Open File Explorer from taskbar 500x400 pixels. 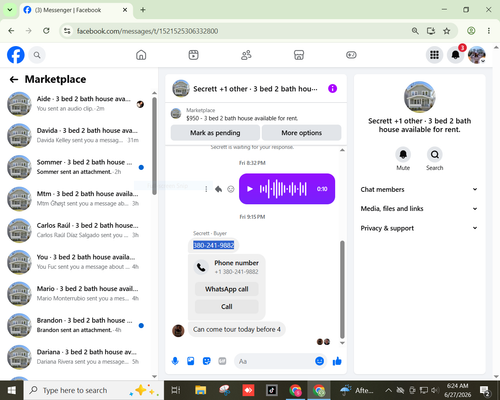(200, 390)
